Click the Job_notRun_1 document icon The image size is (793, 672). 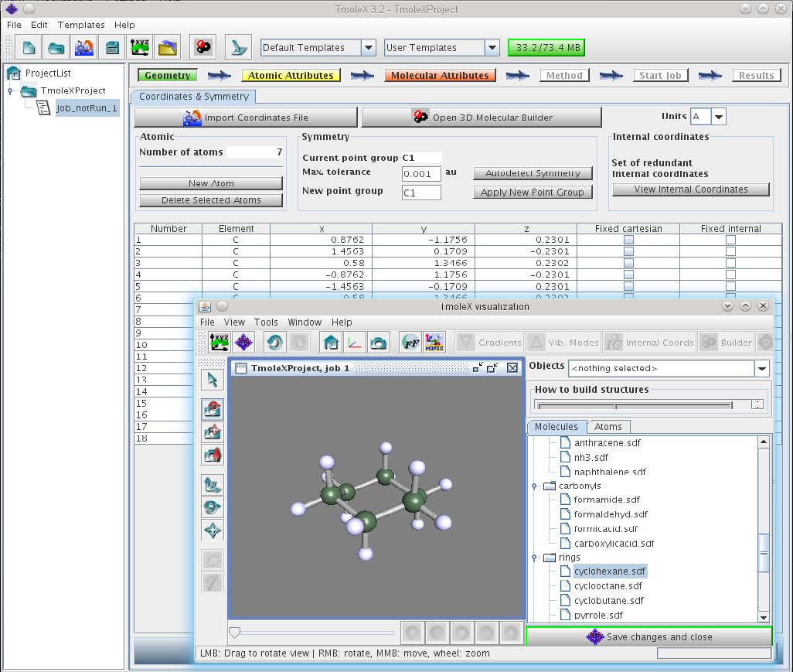43,107
